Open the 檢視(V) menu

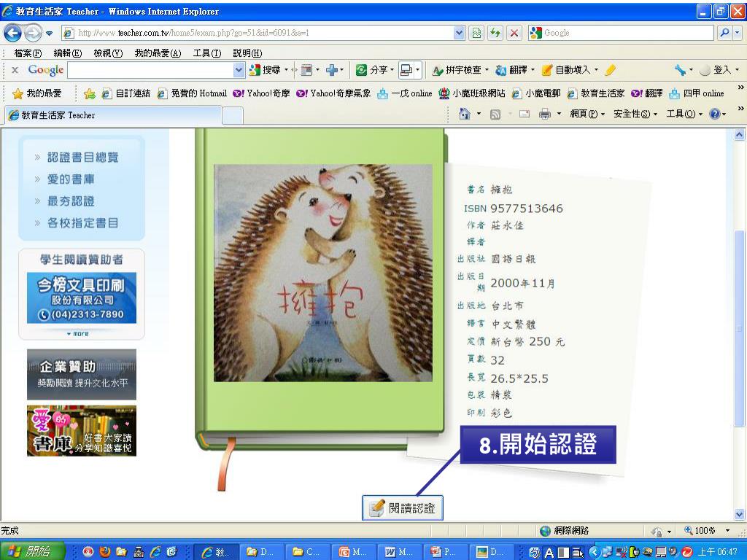pos(108,52)
